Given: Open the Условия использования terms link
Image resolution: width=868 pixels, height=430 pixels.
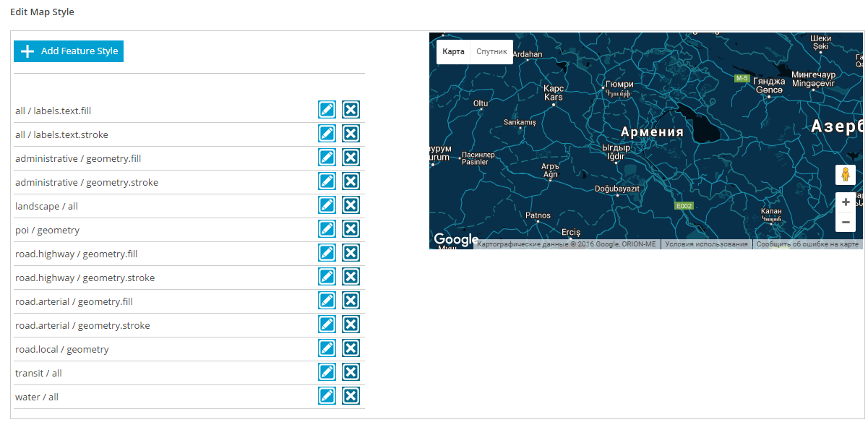Looking at the screenshot, I should [x=706, y=245].
